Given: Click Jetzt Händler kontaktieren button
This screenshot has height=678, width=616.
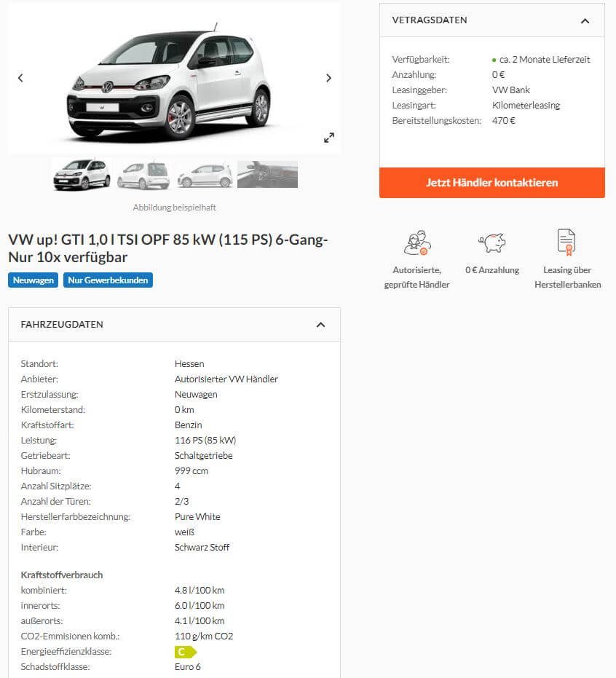Looking at the screenshot, I should pos(492,183).
